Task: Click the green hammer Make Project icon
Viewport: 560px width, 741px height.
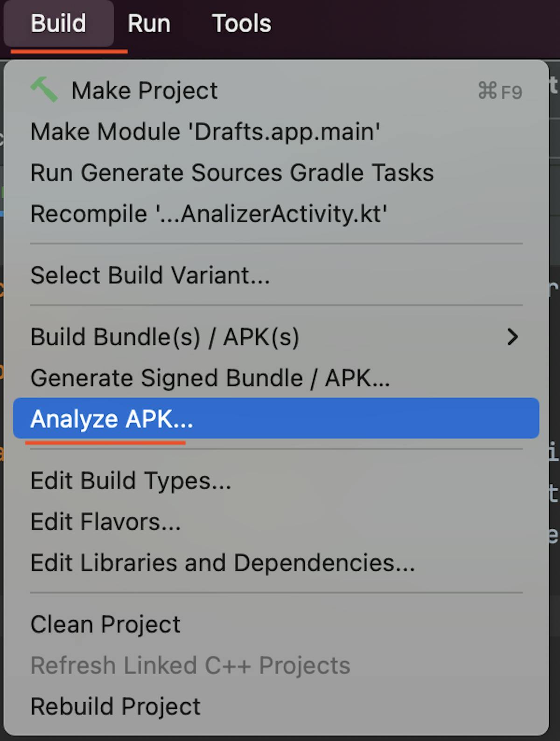Action: (44, 90)
